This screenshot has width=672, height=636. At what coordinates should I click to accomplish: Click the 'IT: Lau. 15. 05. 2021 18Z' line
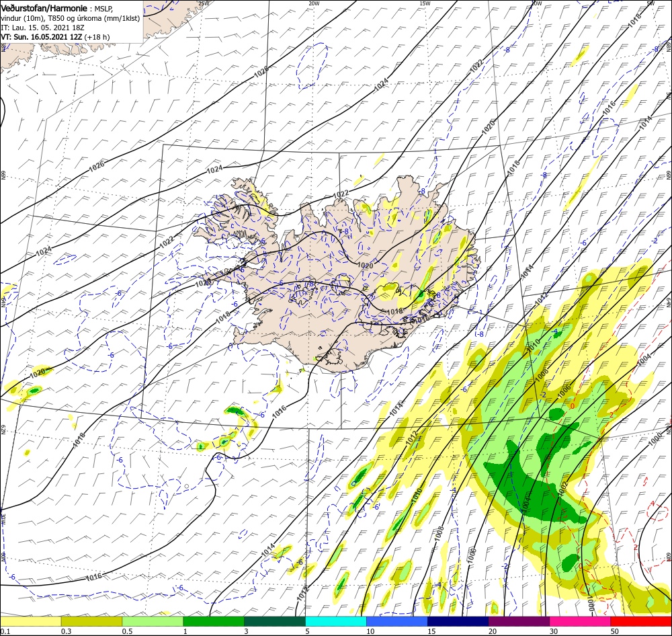(42, 28)
